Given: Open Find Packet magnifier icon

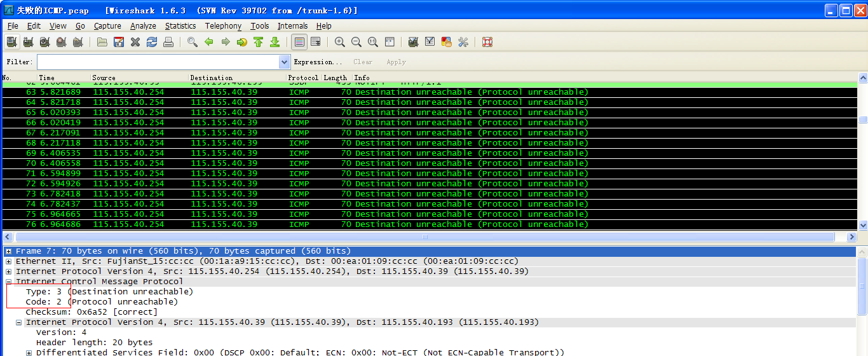Looking at the screenshot, I should point(193,42).
